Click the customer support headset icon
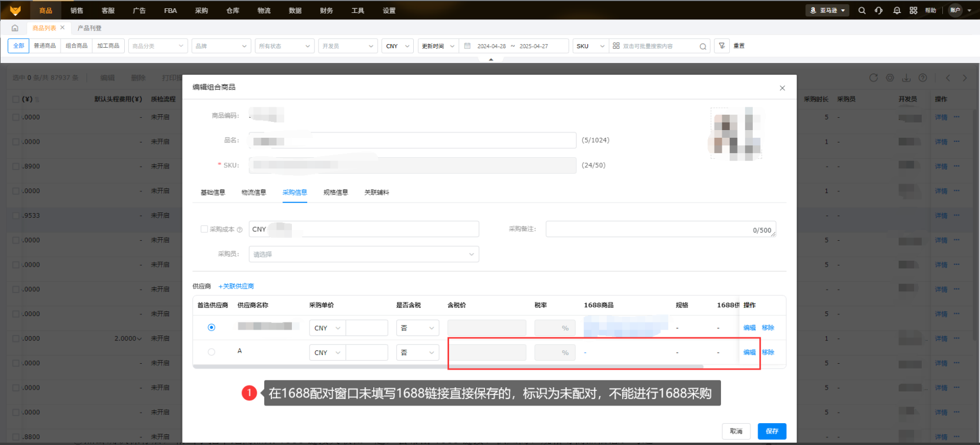 [879, 11]
